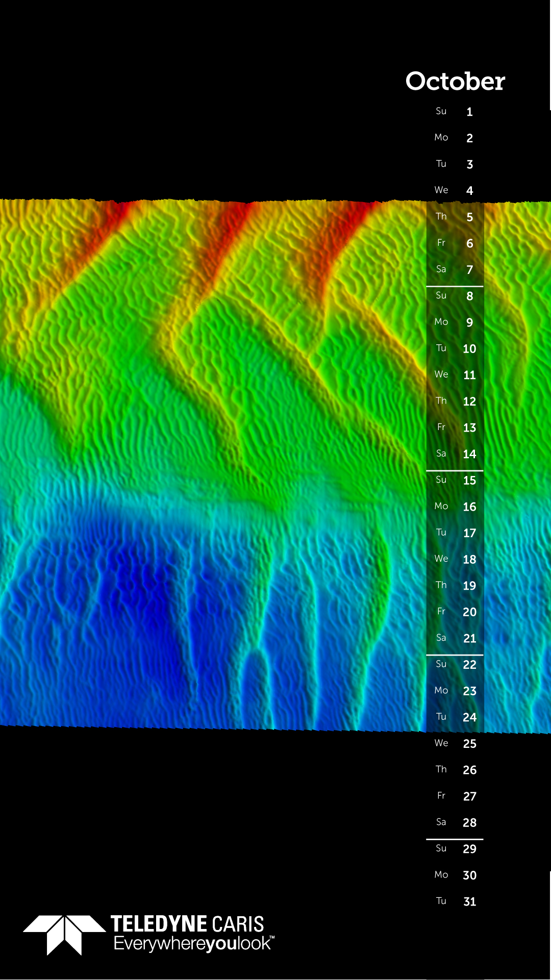Select date 10 in October list
Viewport: 551px width, 980px height.
pos(469,349)
